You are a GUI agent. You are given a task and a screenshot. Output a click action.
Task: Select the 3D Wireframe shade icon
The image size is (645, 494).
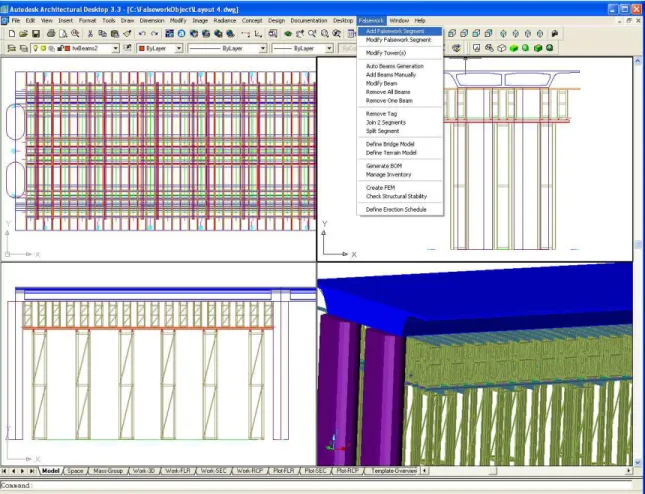[489, 48]
